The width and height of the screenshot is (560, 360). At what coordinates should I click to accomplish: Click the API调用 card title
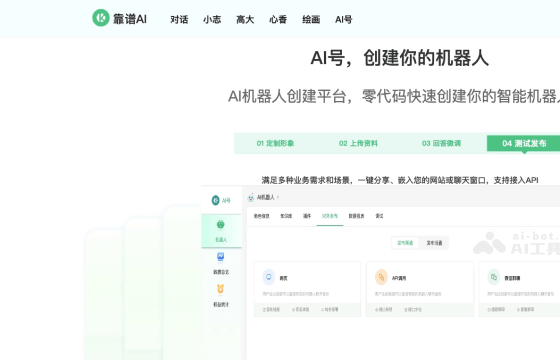pos(399,278)
